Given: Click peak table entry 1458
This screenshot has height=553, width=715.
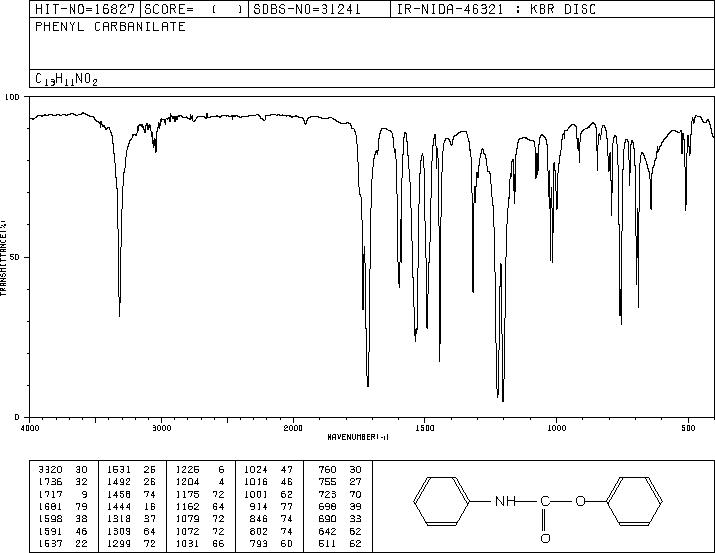Looking at the screenshot, I should click(119, 494).
